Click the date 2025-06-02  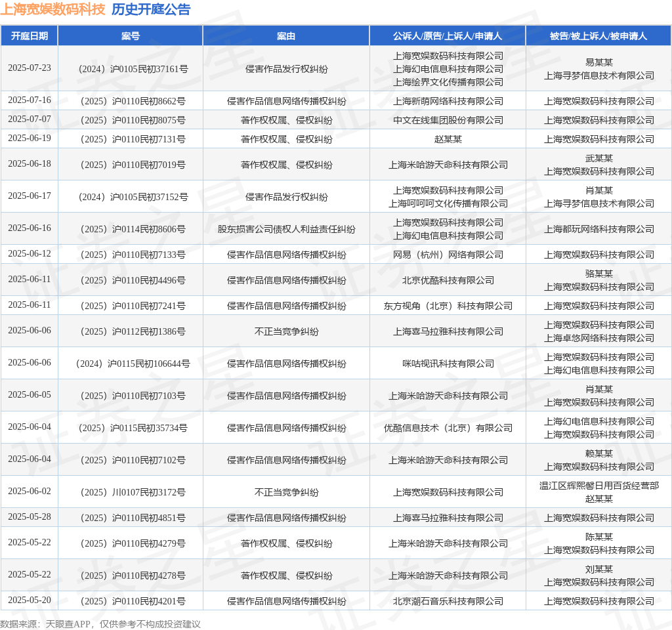click(29, 491)
